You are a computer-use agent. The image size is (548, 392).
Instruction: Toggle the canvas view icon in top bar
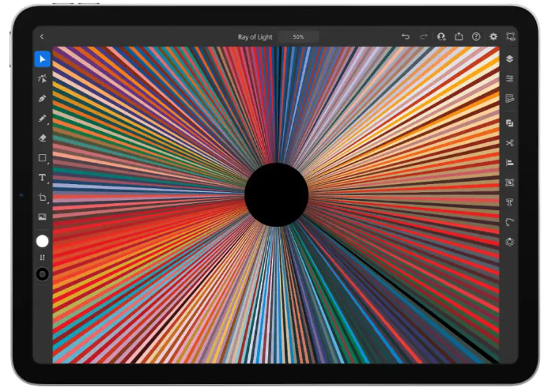click(510, 36)
